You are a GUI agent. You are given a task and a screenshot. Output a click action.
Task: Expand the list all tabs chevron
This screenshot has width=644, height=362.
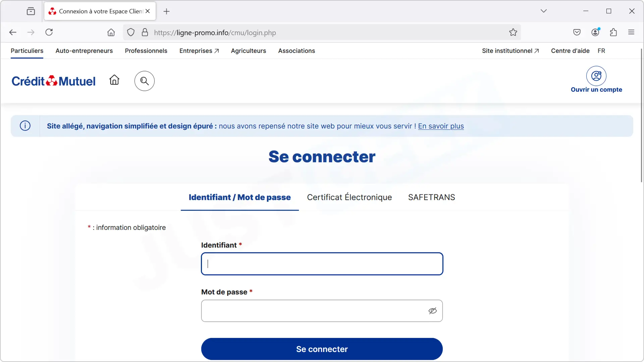[x=544, y=11]
